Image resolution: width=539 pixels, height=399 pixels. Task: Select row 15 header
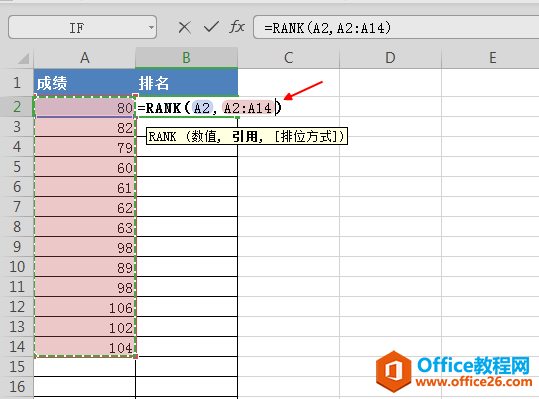[x=17, y=367]
